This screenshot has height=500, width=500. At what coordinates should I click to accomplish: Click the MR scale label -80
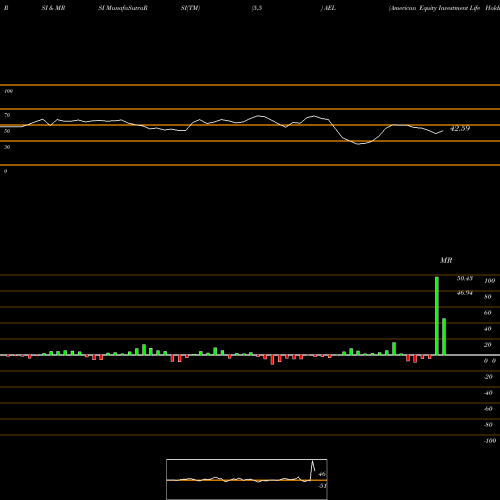[488, 425]
